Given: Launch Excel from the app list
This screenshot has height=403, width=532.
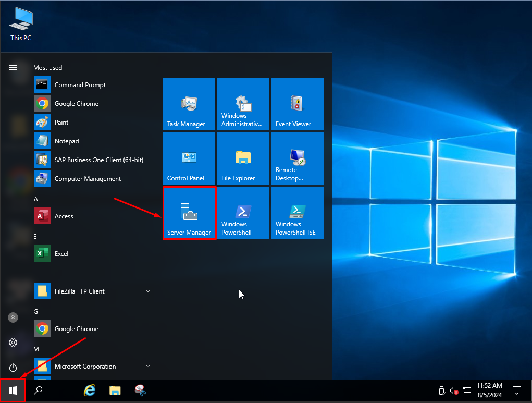Looking at the screenshot, I should (x=92, y=253).
